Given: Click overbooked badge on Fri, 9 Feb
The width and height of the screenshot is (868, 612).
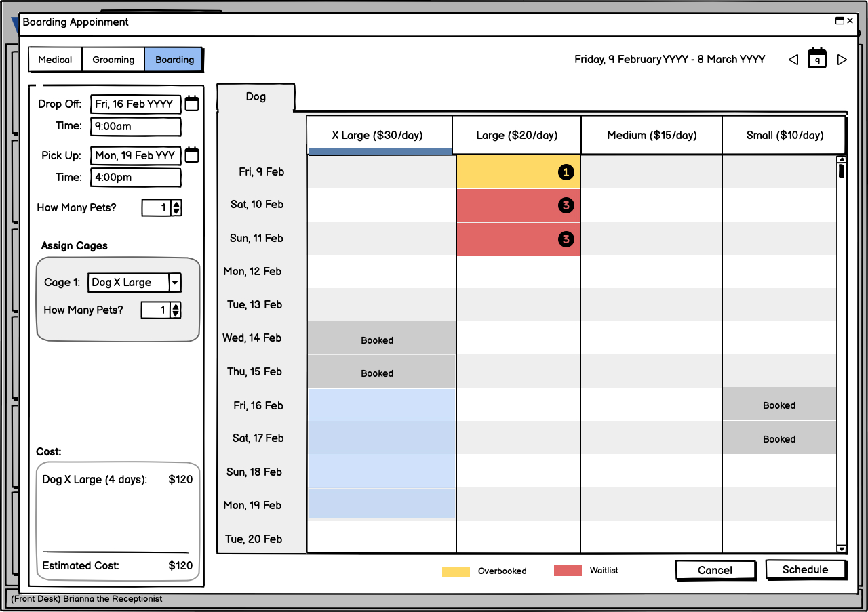Looking at the screenshot, I should coord(566,173).
